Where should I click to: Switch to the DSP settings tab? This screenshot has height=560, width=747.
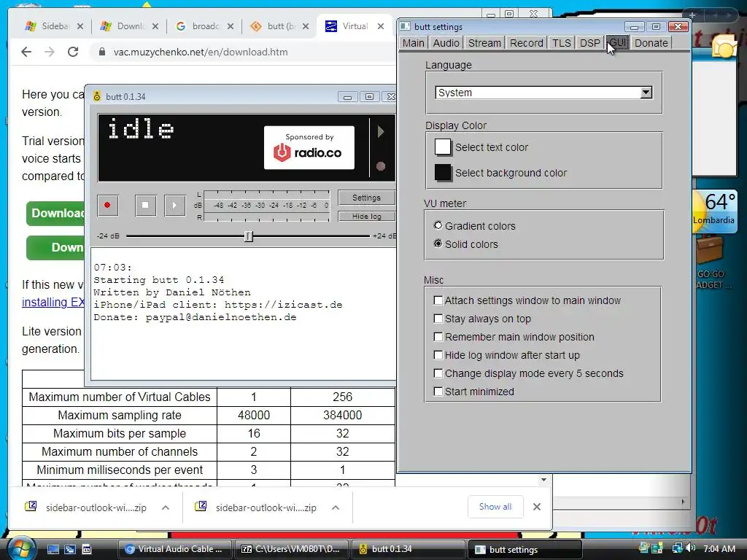pyautogui.click(x=589, y=43)
